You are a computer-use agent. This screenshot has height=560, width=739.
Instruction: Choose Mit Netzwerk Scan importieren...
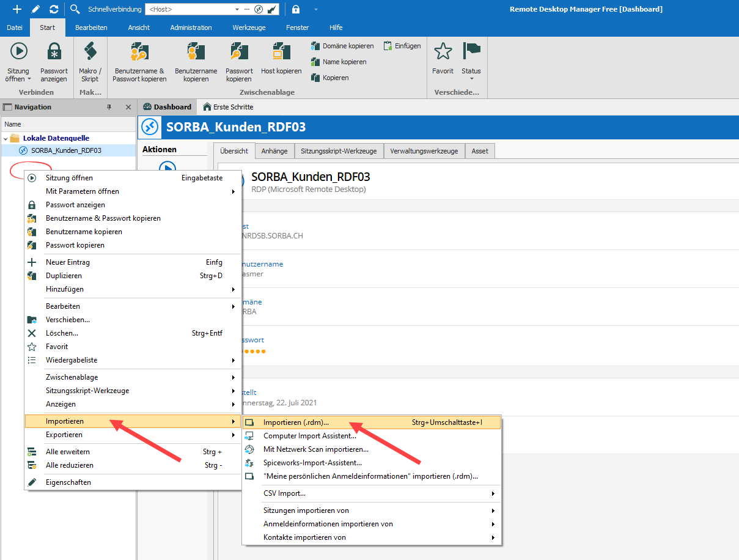[372, 449]
